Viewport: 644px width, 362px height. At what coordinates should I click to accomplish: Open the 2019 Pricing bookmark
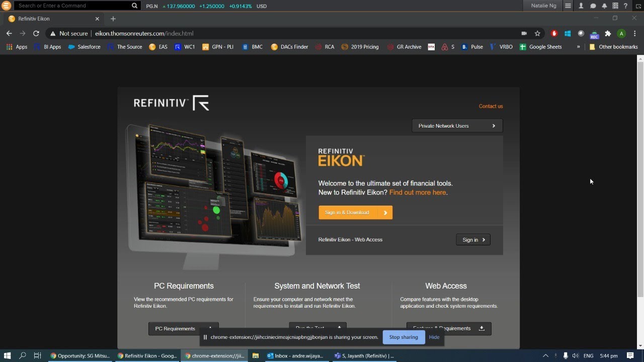tap(360, 47)
